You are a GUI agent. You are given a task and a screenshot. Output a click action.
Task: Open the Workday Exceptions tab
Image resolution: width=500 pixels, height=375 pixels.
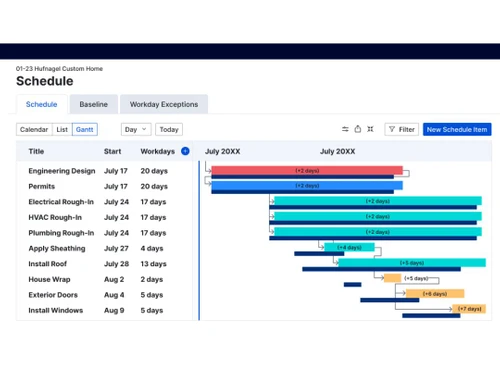[x=164, y=104]
